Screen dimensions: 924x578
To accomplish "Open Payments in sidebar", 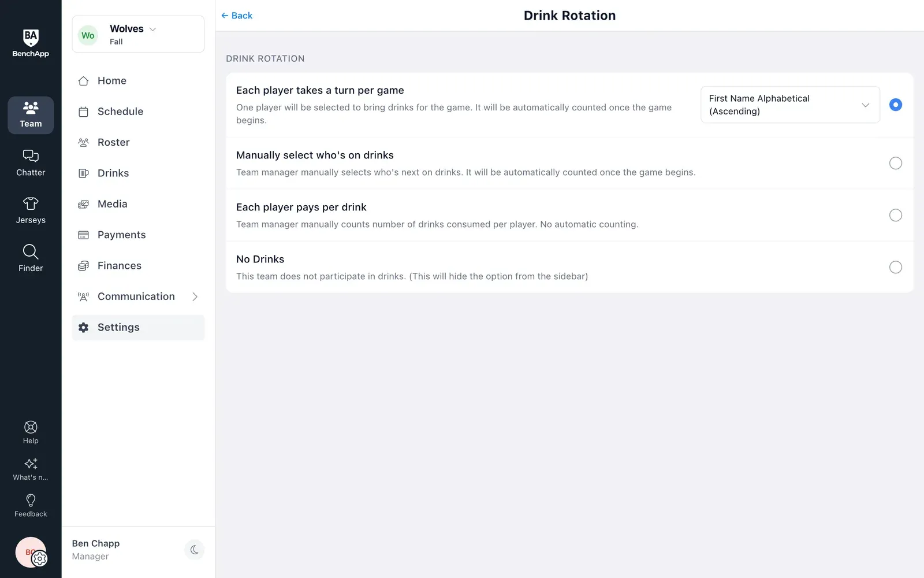I will [138, 235].
